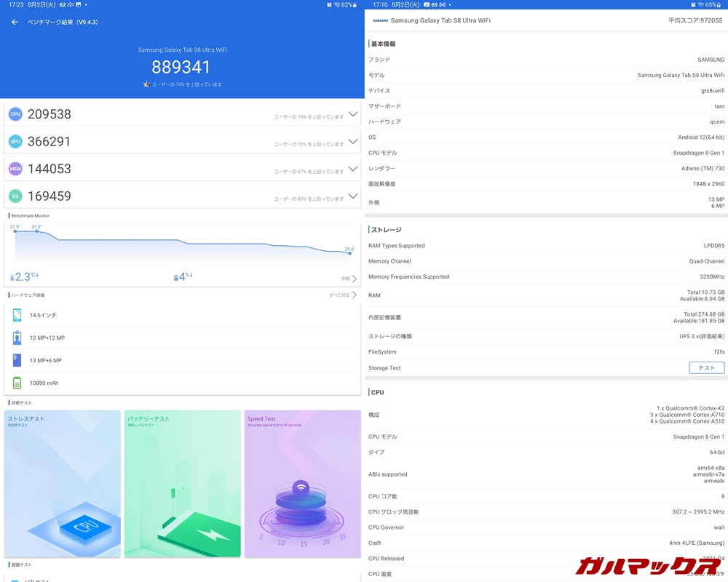Open the すべて見る hardware details link
This screenshot has width=728, height=582.
[x=344, y=295]
